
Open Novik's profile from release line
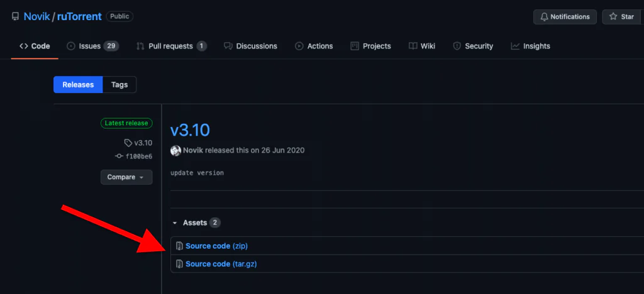[193, 151]
